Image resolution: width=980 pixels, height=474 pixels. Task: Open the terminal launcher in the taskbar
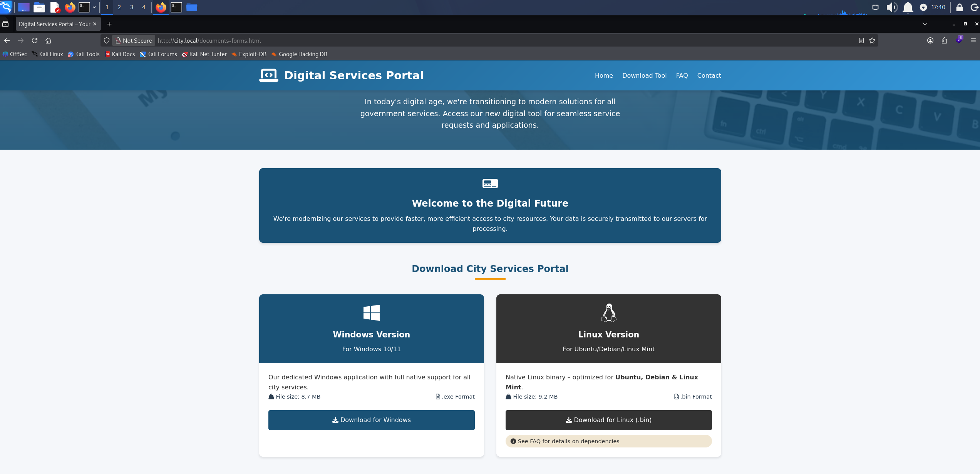(84, 7)
